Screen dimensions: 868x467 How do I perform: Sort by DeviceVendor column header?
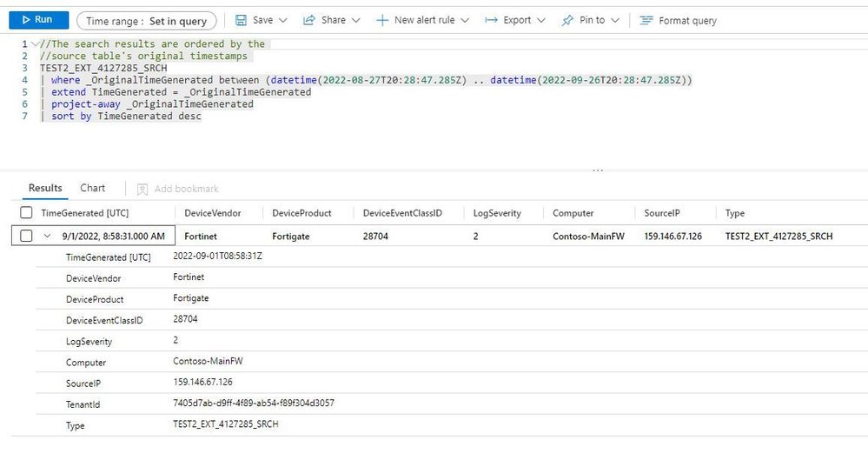(213, 213)
